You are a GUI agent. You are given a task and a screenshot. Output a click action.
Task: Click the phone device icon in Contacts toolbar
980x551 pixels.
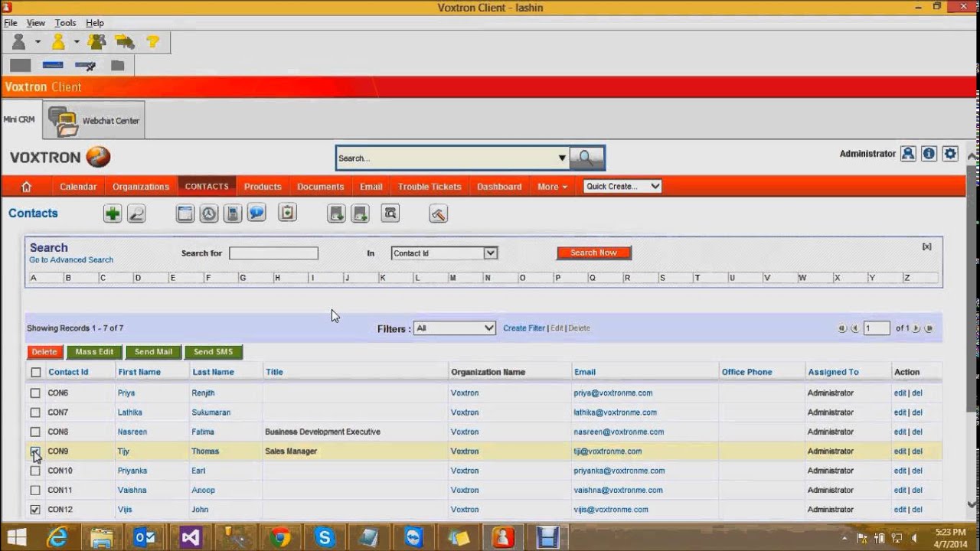pos(233,214)
